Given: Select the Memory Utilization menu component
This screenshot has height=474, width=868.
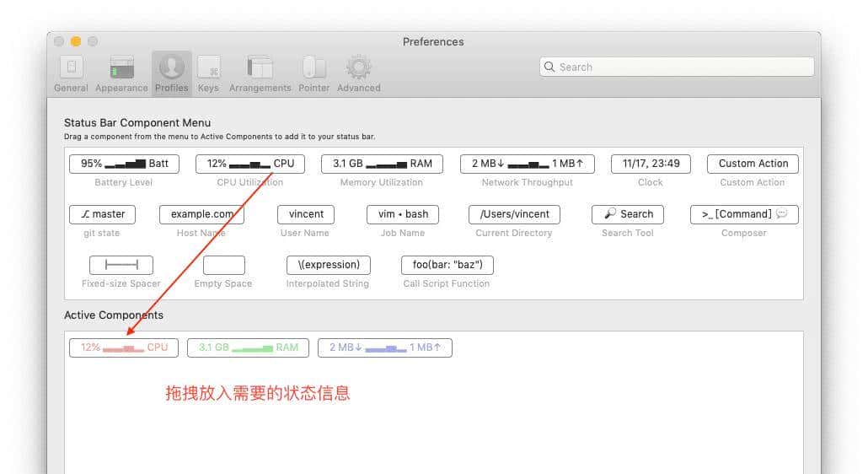Looking at the screenshot, I should pyautogui.click(x=382, y=164).
